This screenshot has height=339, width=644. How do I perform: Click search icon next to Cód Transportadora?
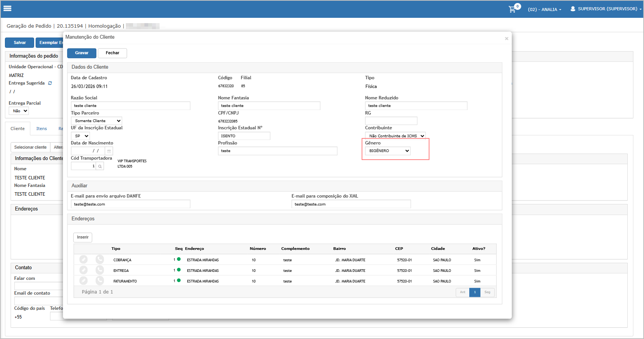point(100,166)
